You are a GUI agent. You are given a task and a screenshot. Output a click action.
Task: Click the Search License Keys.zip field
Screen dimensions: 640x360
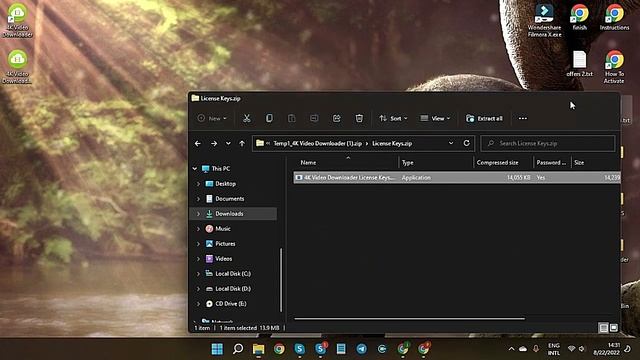click(x=548, y=143)
